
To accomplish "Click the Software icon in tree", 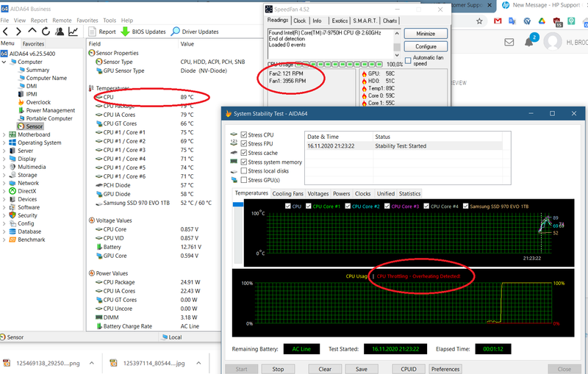I will pyautogui.click(x=12, y=207).
